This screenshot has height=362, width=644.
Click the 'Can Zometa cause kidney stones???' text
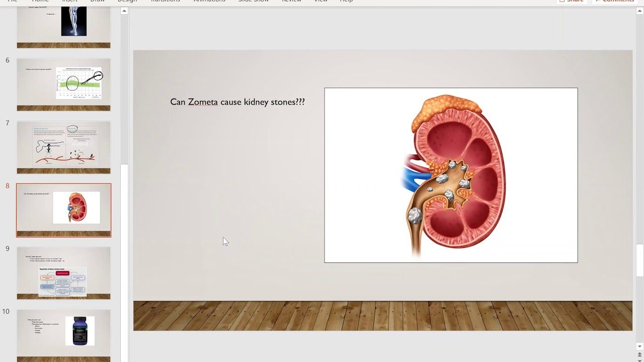[x=237, y=102]
